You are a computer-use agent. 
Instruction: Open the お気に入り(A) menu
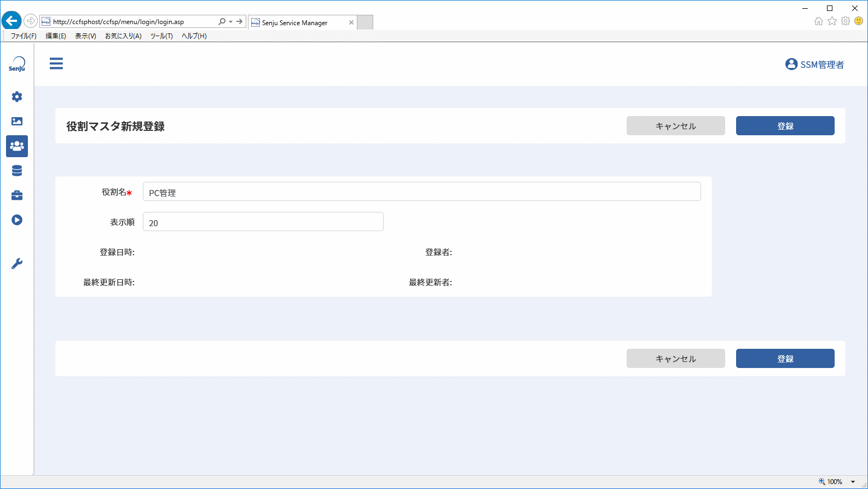pos(123,36)
